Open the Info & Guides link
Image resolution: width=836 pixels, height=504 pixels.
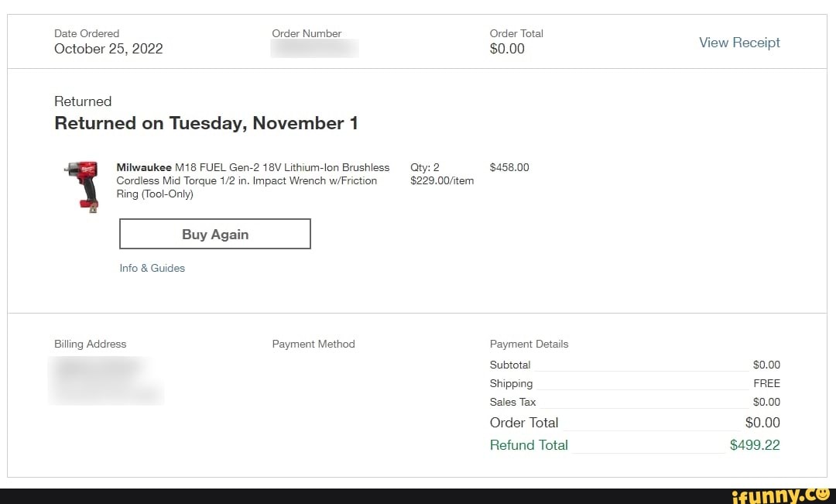(152, 268)
